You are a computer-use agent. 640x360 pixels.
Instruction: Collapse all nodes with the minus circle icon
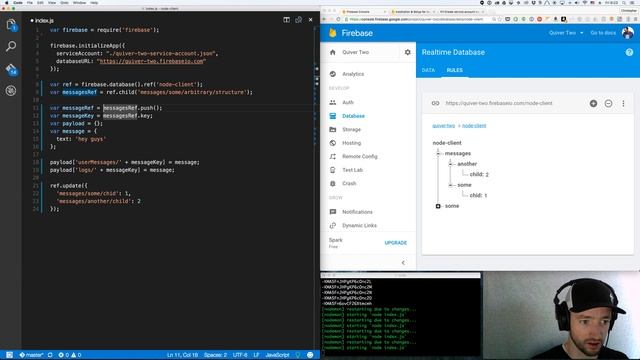click(x=608, y=103)
